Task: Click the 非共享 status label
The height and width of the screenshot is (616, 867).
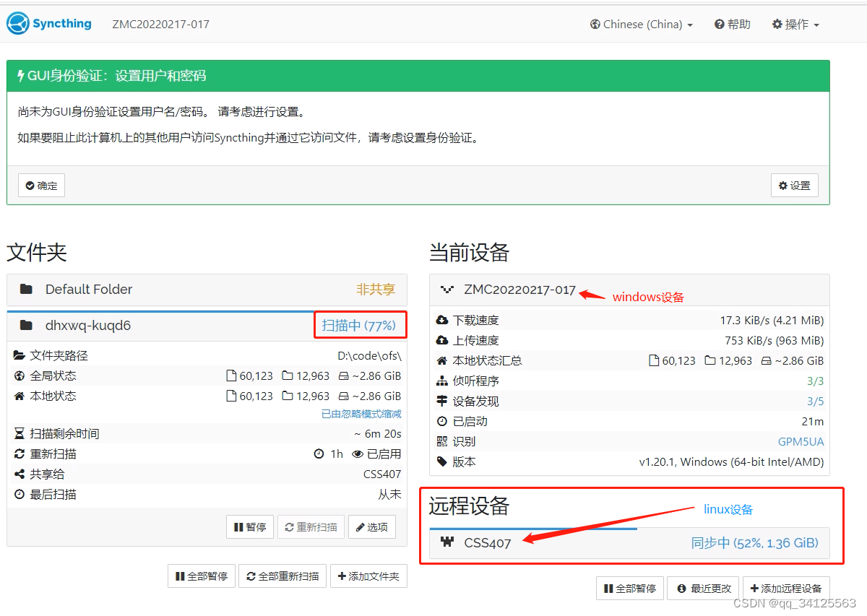Action: point(376,290)
